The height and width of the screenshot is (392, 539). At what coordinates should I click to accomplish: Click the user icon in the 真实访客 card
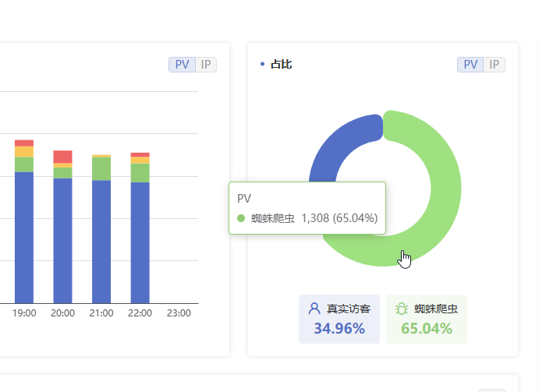click(314, 309)
